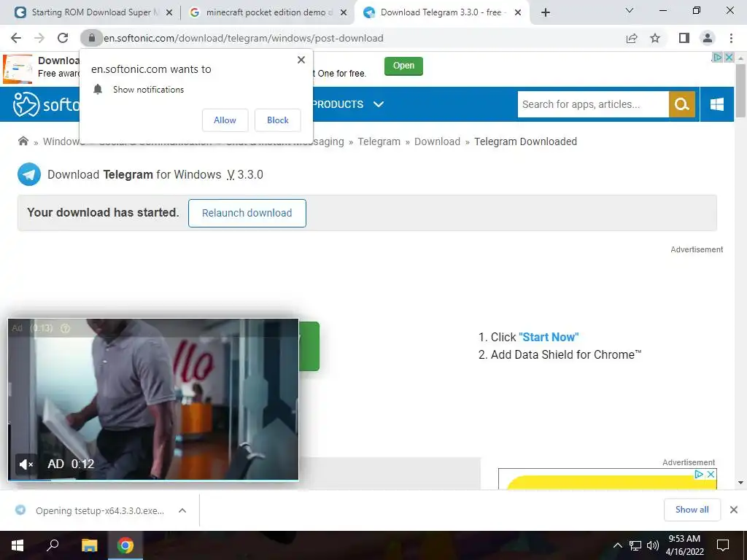Click the video ad thumbnail

153,399
